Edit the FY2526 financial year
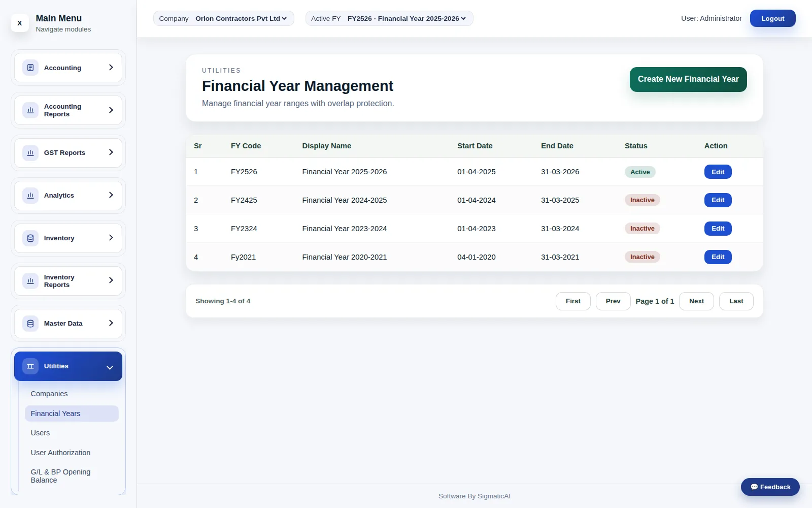Image resolution: width=812 pixels, height=508 pixels. click(718, 172)
